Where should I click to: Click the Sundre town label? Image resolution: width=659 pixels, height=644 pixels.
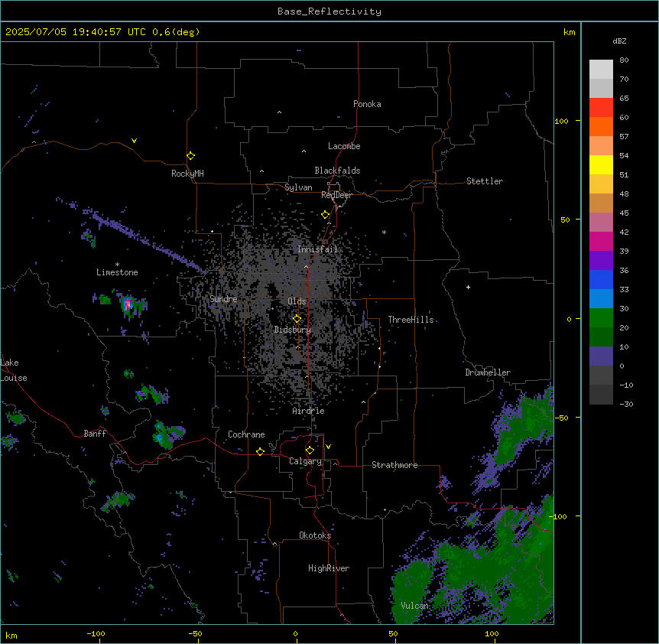coord(223,299)
